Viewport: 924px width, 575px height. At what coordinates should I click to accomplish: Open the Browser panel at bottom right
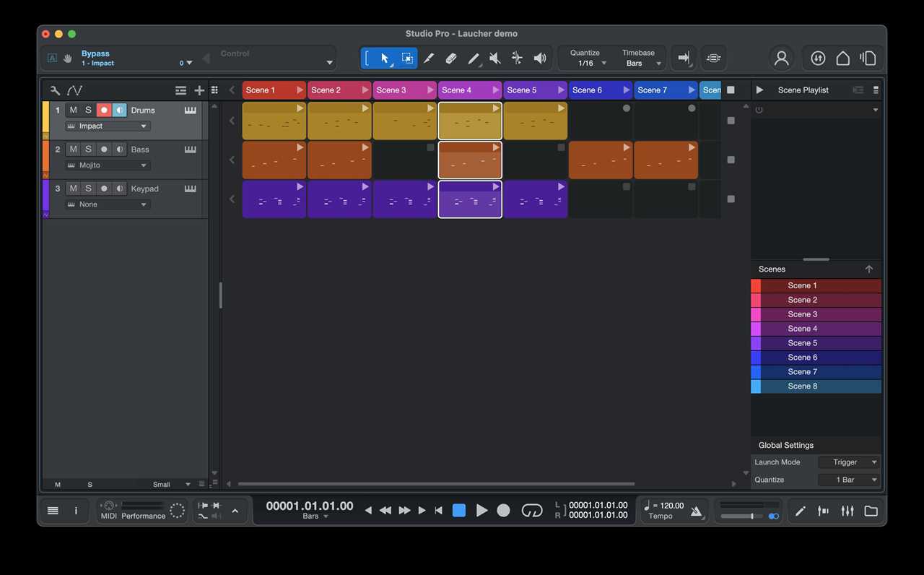pos(871,511)
